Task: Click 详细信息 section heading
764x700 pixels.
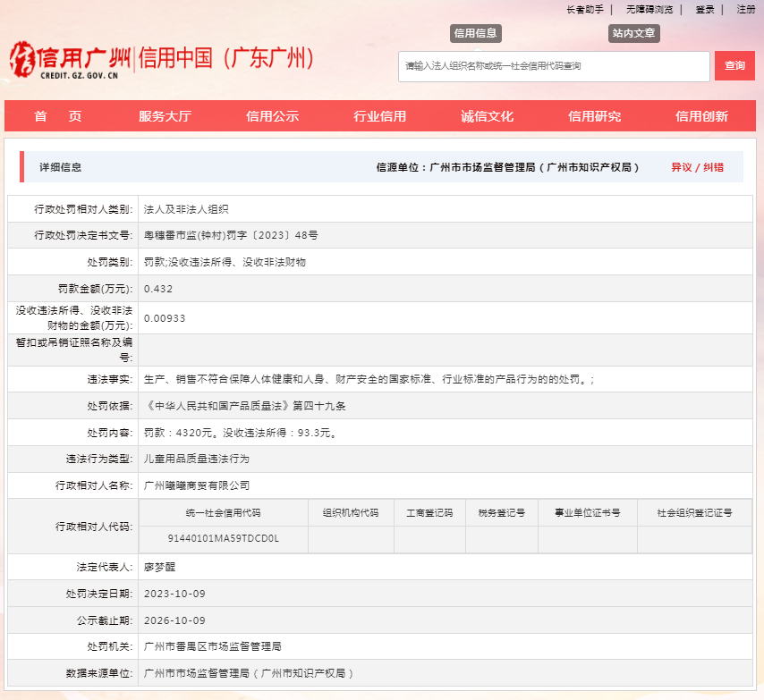Action: [x=61, y=167]
